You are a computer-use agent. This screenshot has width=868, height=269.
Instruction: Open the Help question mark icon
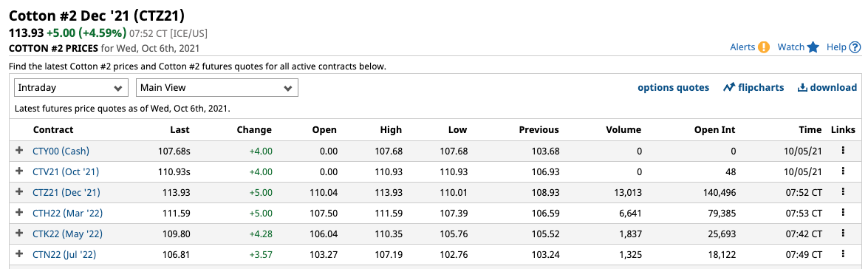(855, 47)
